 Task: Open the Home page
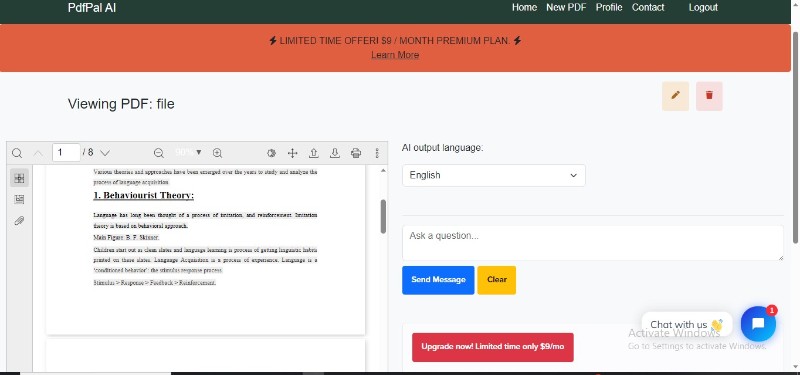click(524, 8)
